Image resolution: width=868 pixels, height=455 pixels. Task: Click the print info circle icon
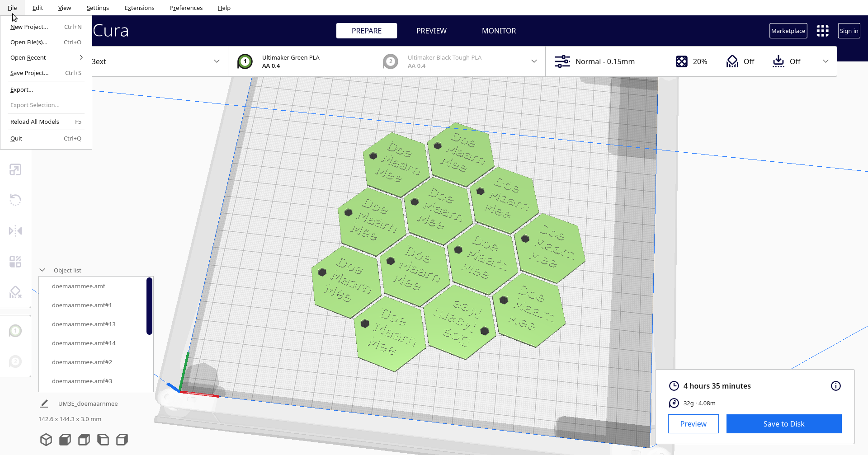(x=836, y=386)
